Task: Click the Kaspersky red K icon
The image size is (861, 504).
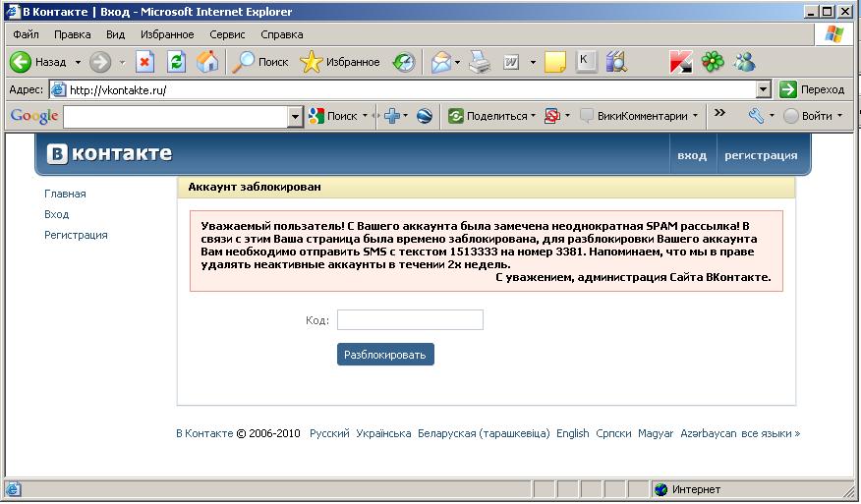Action: pyautogui.click(x=680, y=62)
